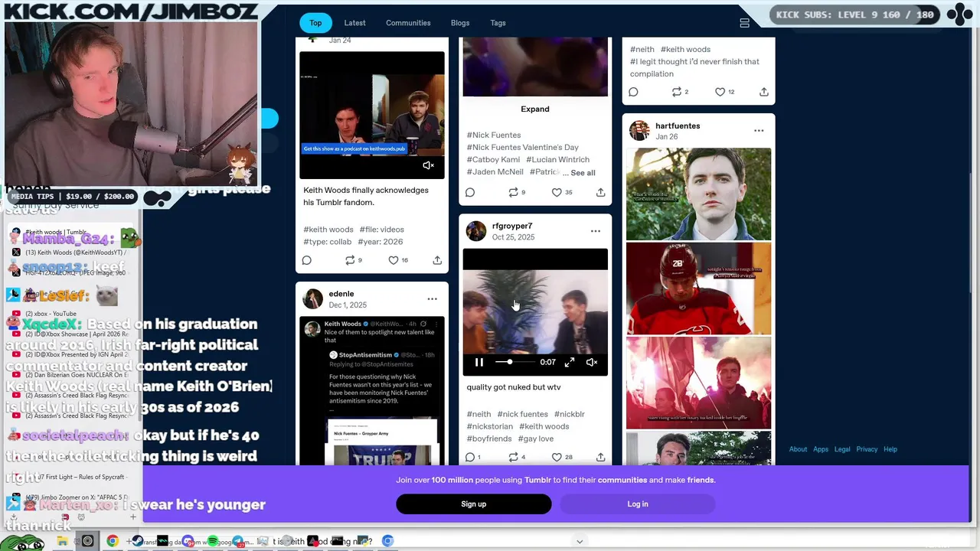This screenshot has height=551, width=980.
Task: Open options menu on edenle post
Action: [433, 299]
